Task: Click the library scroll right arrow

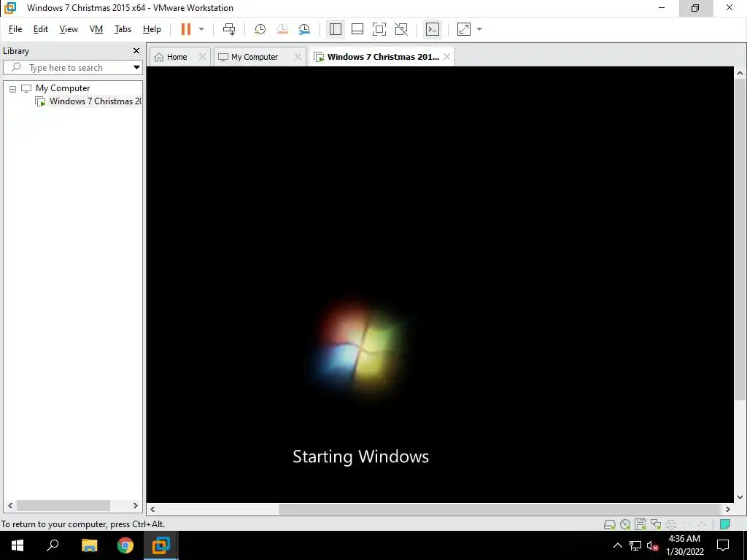Action: coord(135,506)
